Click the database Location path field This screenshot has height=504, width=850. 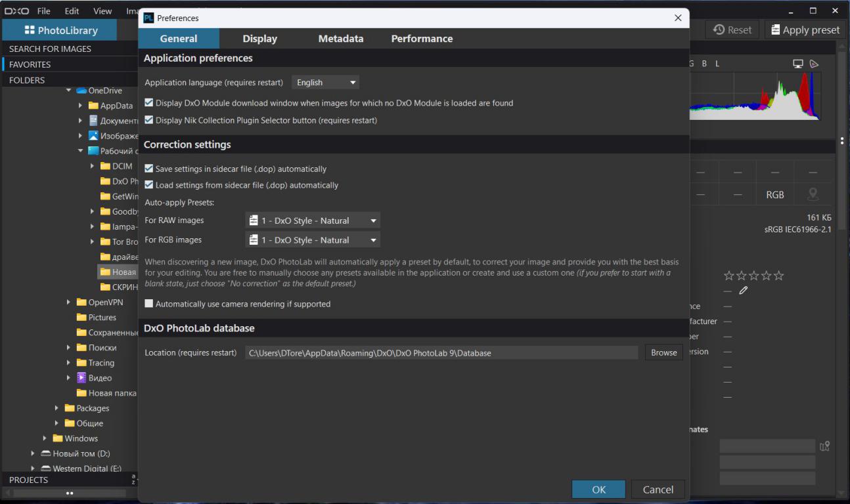click(x=441, y=353)
